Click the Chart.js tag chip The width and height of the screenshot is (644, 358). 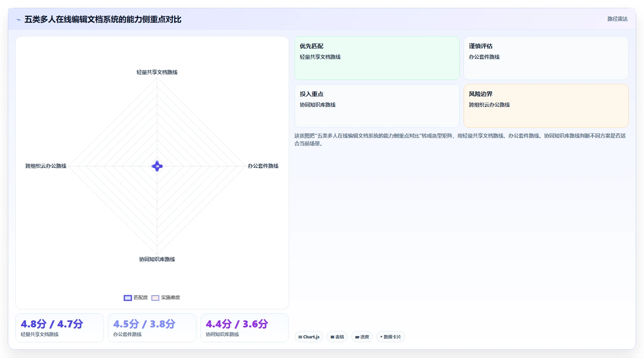[x=309, y=337]
